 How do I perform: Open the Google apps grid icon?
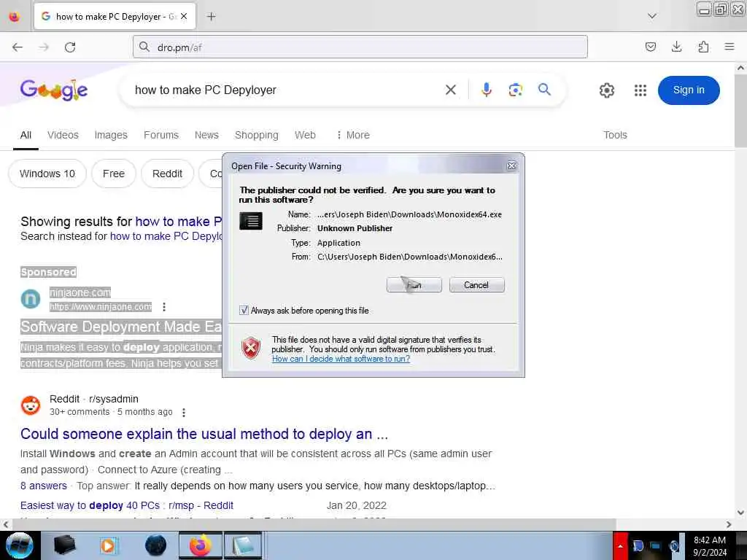point(640,90)
